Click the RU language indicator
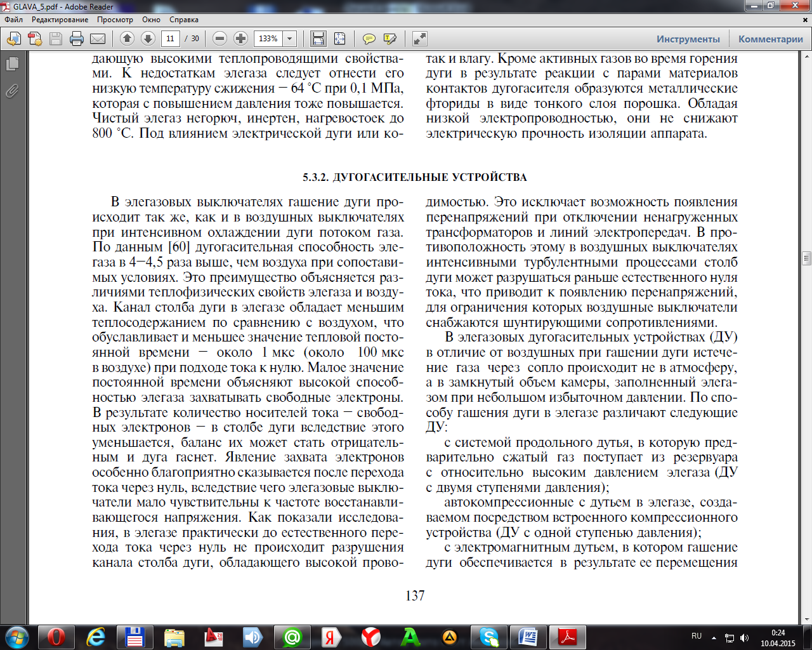 click(697, 636)
